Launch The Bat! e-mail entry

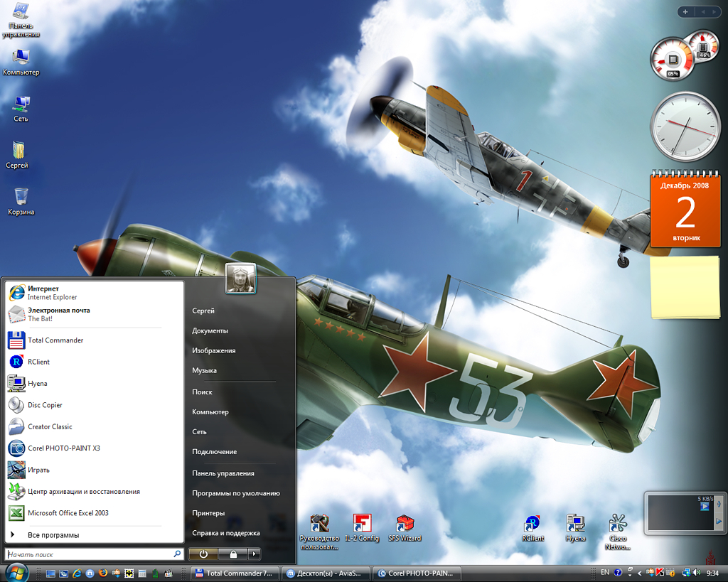[x=95, y=314]
